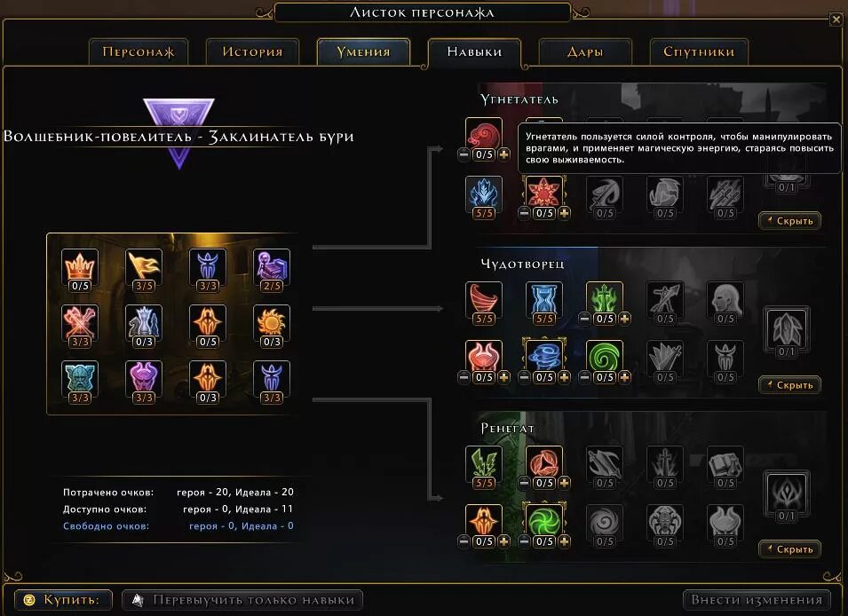Click Перевыучить только навыки button

click(x=242, y=600)
